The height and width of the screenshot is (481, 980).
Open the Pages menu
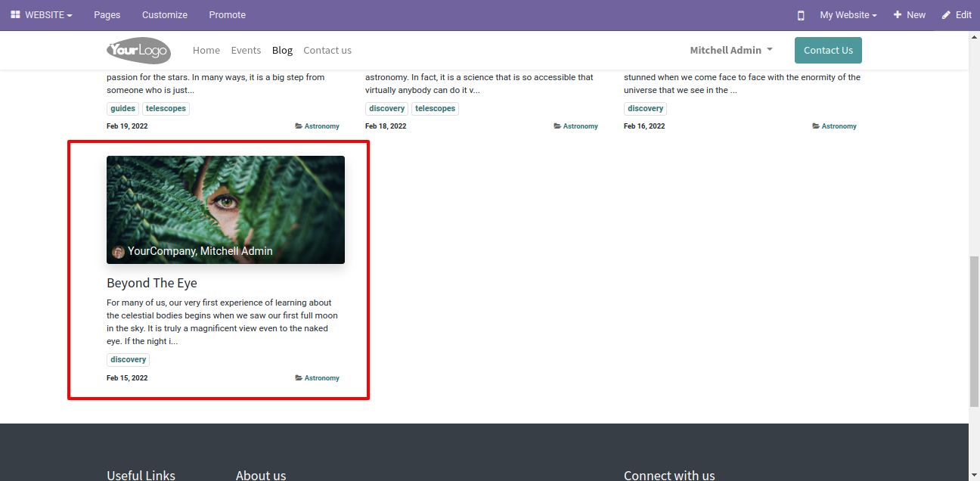click(x=107, y=15)
